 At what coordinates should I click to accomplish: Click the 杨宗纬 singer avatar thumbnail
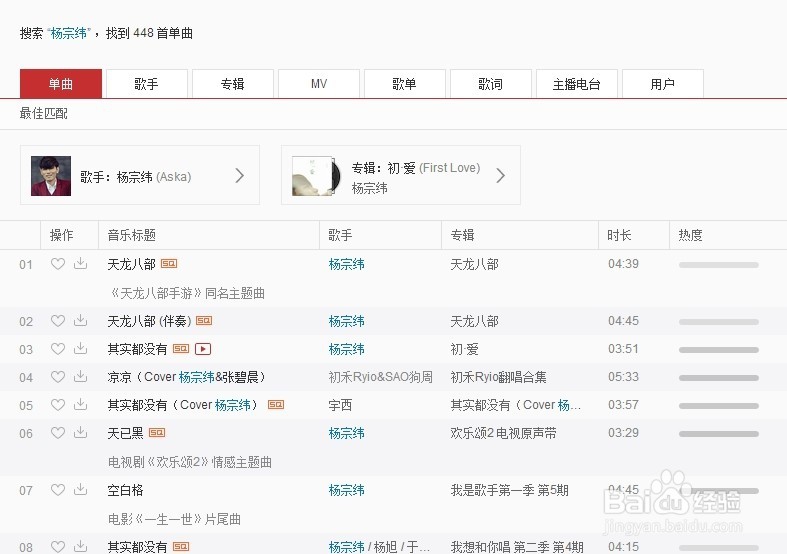[51, 176]
